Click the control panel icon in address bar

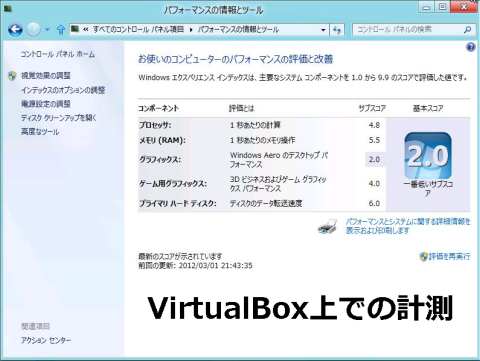75,29
